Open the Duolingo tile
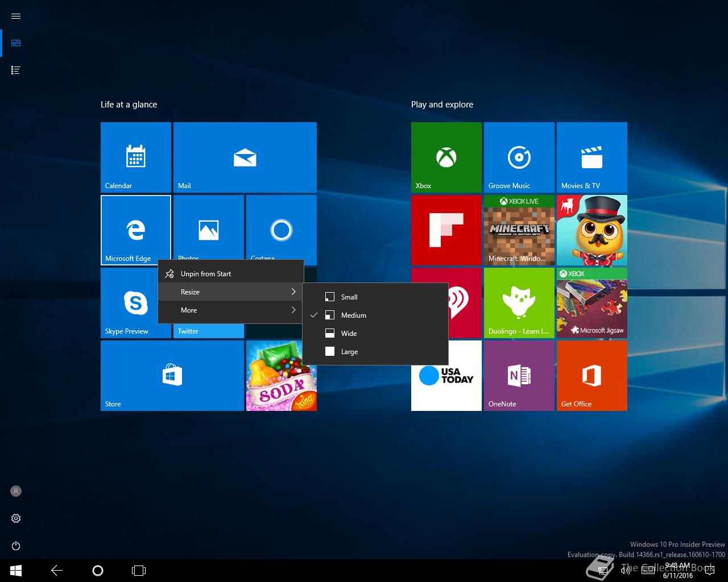 pos(519,303)
